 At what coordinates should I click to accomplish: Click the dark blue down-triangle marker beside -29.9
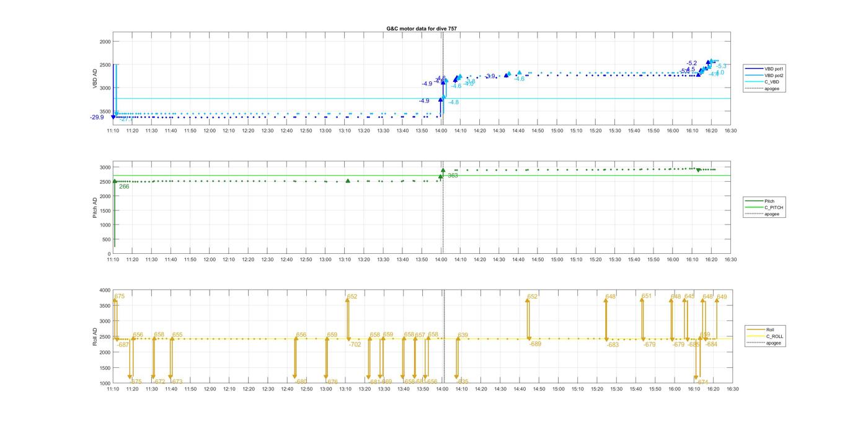click(x=113, y=117)
